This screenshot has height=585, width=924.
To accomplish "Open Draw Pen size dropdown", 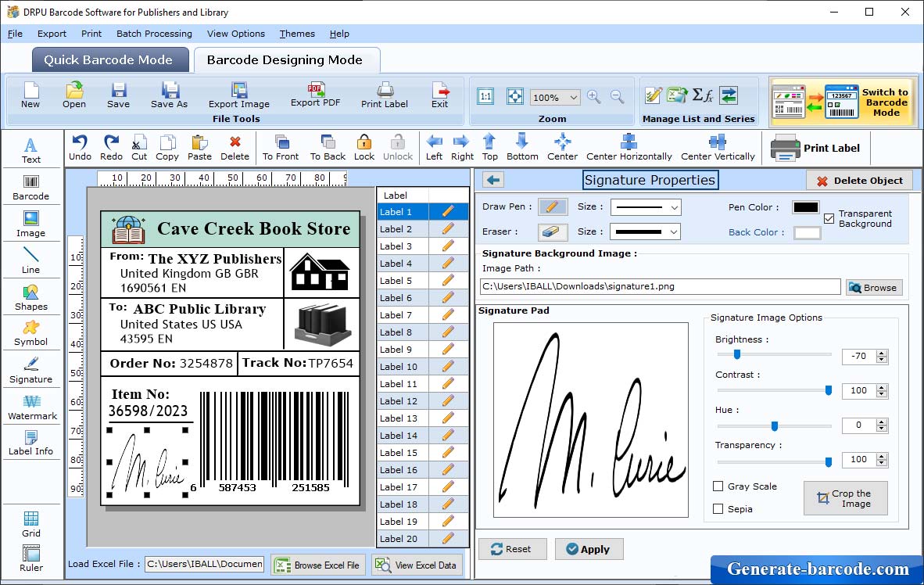I will [674, 207].
